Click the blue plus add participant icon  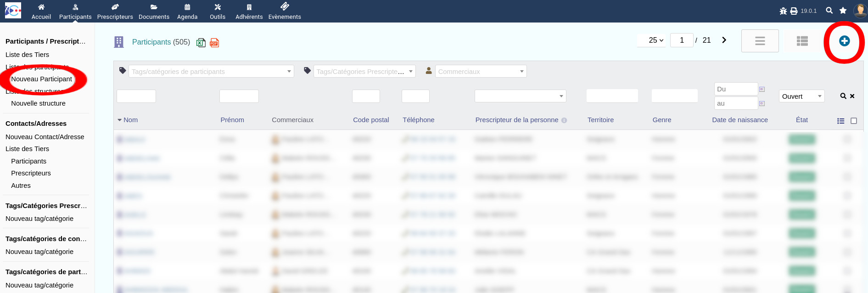[844, 41]
